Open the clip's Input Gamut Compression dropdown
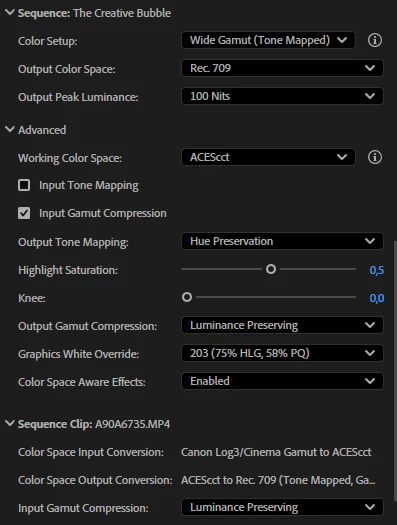 pyautogui.click(x=282, y=507)
